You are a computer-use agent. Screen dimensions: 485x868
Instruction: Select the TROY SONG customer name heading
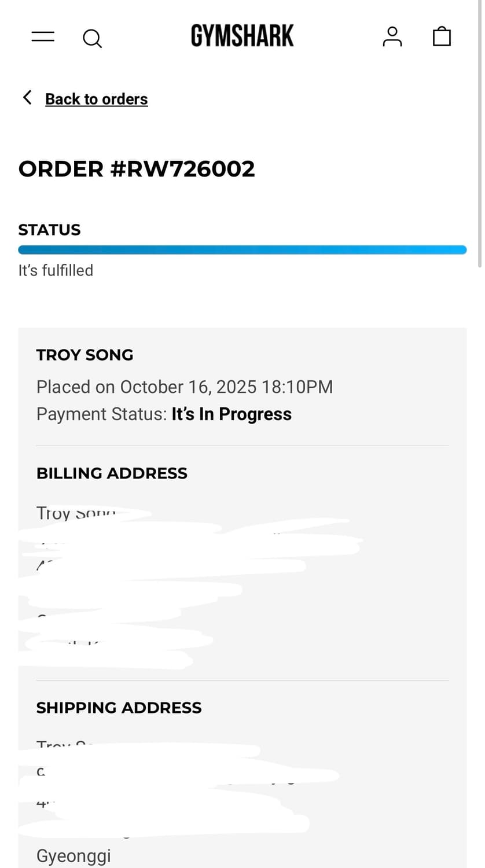coord(84,355)
